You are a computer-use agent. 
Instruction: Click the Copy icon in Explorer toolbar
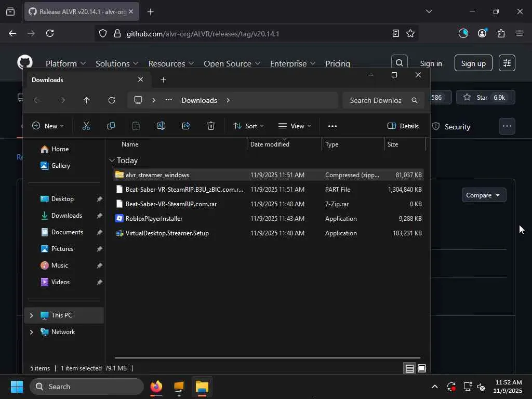111,126
